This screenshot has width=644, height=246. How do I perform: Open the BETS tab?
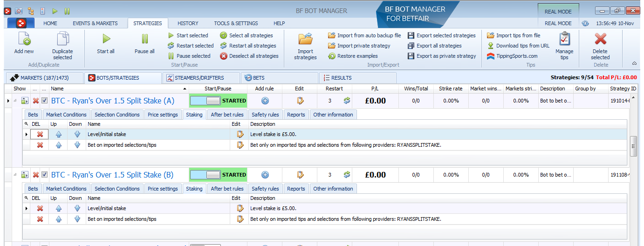[x=280, y=78]
